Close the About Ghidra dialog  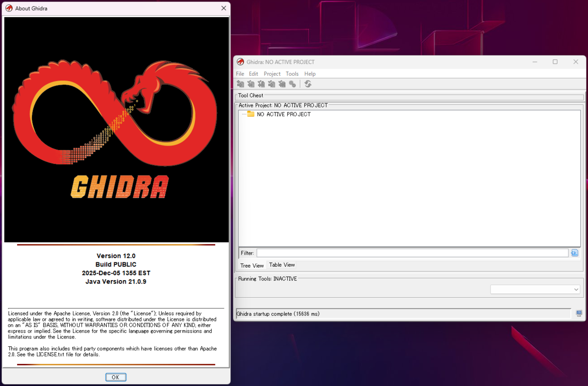coord(223,8)
